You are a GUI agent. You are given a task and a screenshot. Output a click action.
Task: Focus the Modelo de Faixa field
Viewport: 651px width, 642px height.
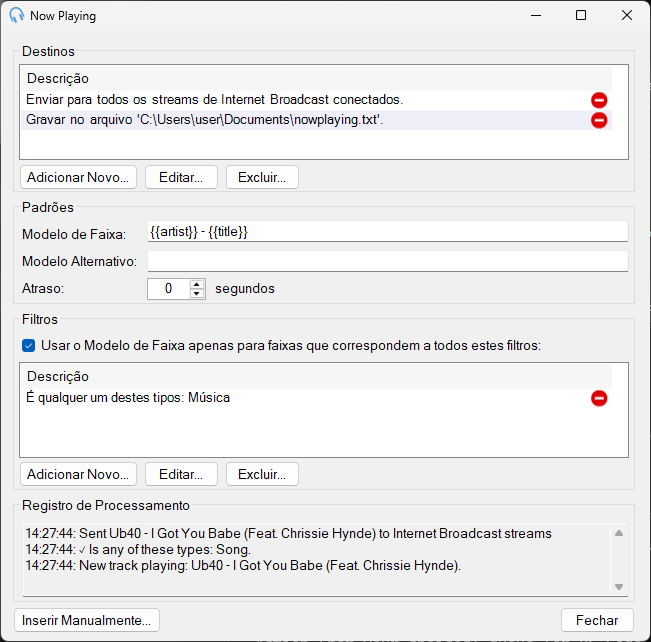pos(387,231)
